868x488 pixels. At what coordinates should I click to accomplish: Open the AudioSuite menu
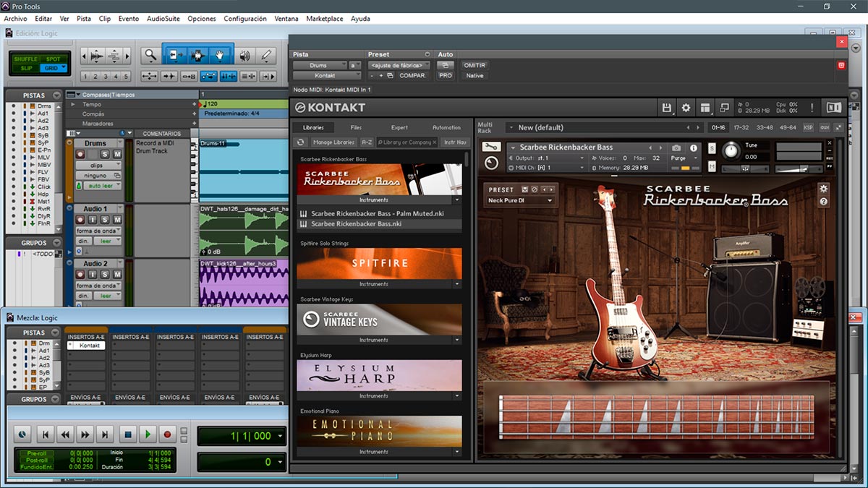[x=162, y=19]
